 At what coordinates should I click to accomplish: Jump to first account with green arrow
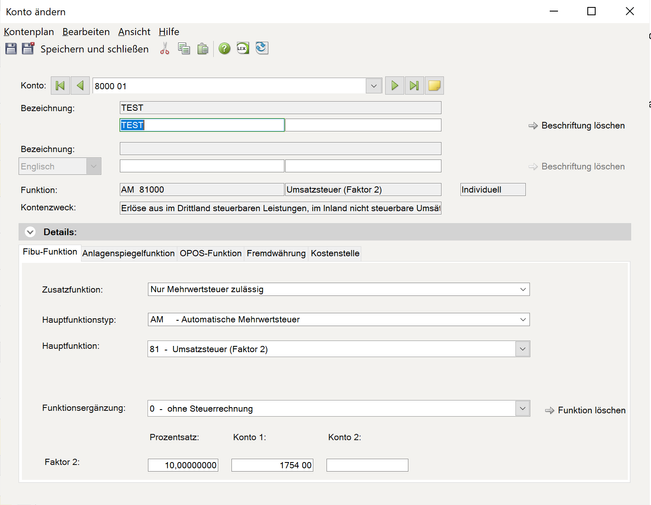(60, 86)
